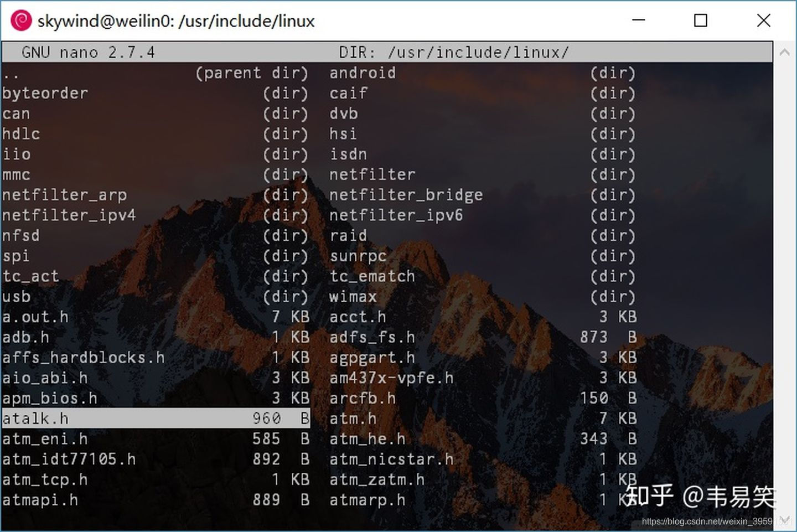The height and width of the screenshot is (532, 797).
Task: Minimize the terminal window
Action: pos(639,20)
